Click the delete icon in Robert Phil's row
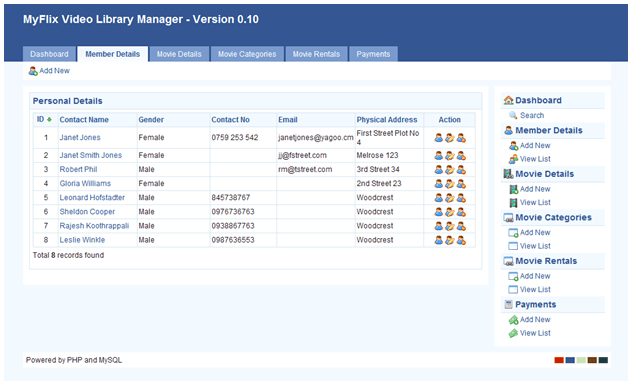 pyautogui.click(x=461, y=170)
